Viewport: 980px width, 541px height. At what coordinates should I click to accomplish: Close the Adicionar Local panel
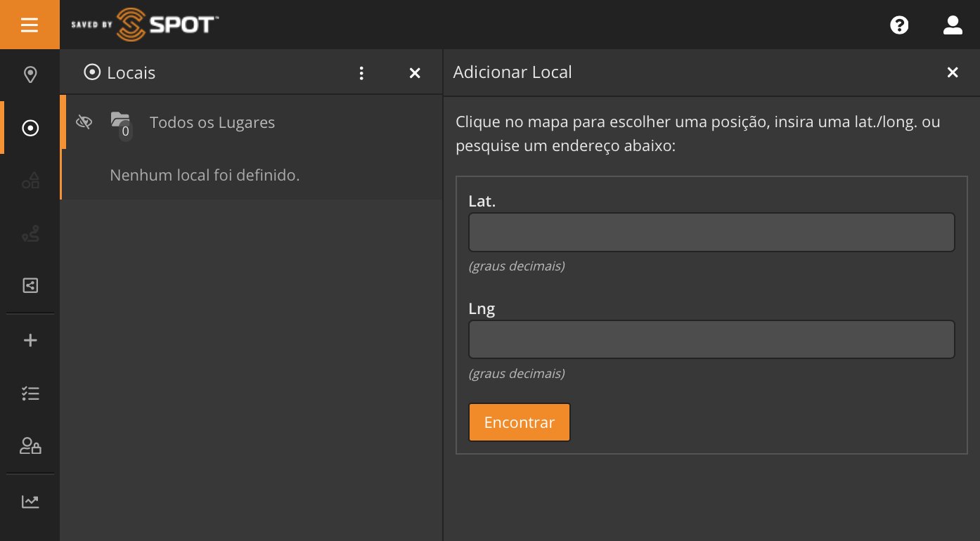953,72
